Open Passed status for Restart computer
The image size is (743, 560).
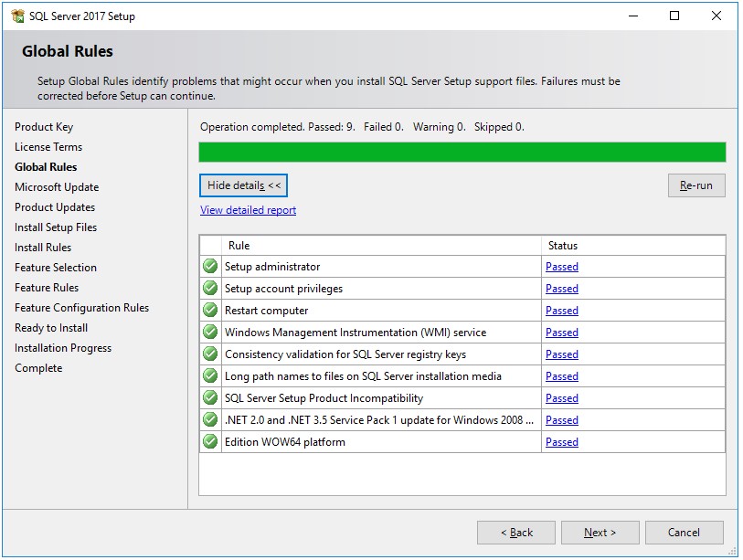tap(561, 311)
